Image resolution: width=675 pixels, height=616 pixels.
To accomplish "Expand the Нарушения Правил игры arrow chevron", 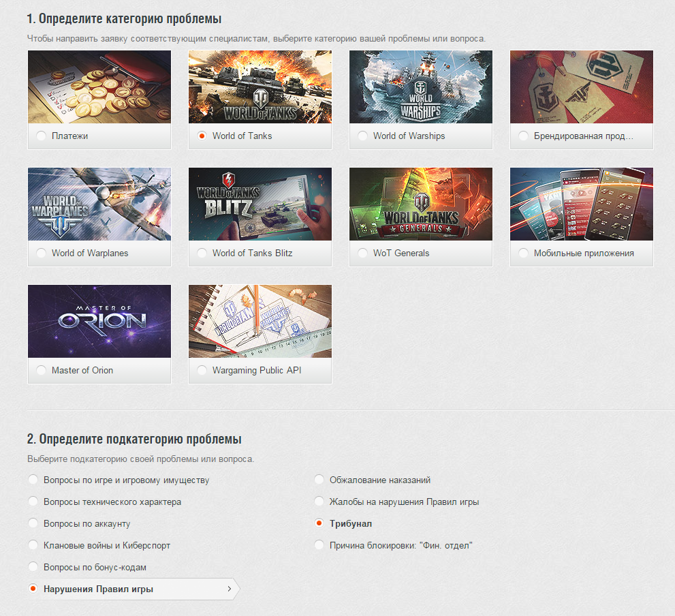I will [230, 589].
